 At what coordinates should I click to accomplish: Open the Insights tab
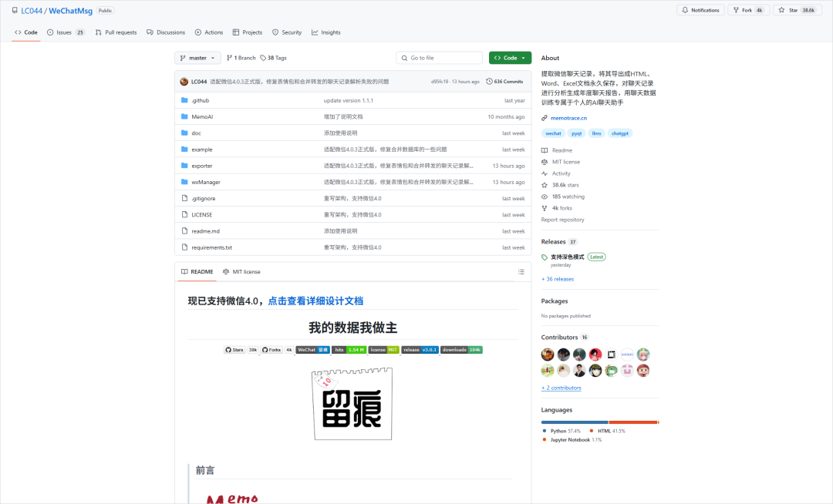pyautogui.click(x=326, y=32)
